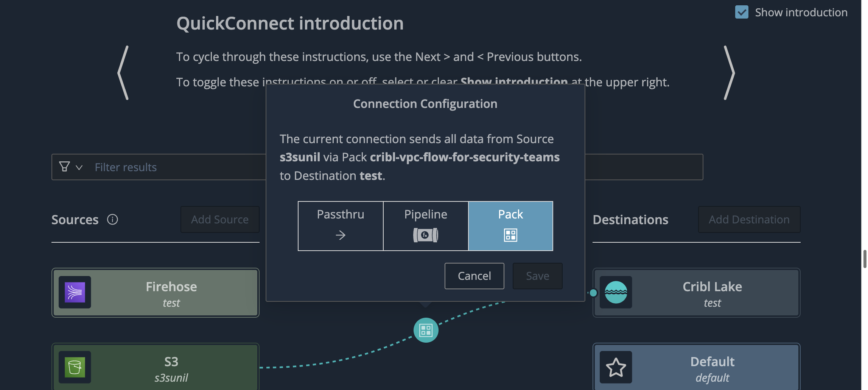Viewport: 868px width, 390px height.
Task: Click the Default destination star icon
Action: pos(616,367)
